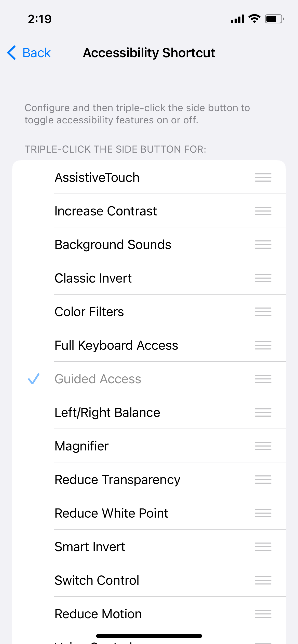The image size is (298, 644).
Task: Tap the Accessibility Shortcut page title
Action: [149, 53]
